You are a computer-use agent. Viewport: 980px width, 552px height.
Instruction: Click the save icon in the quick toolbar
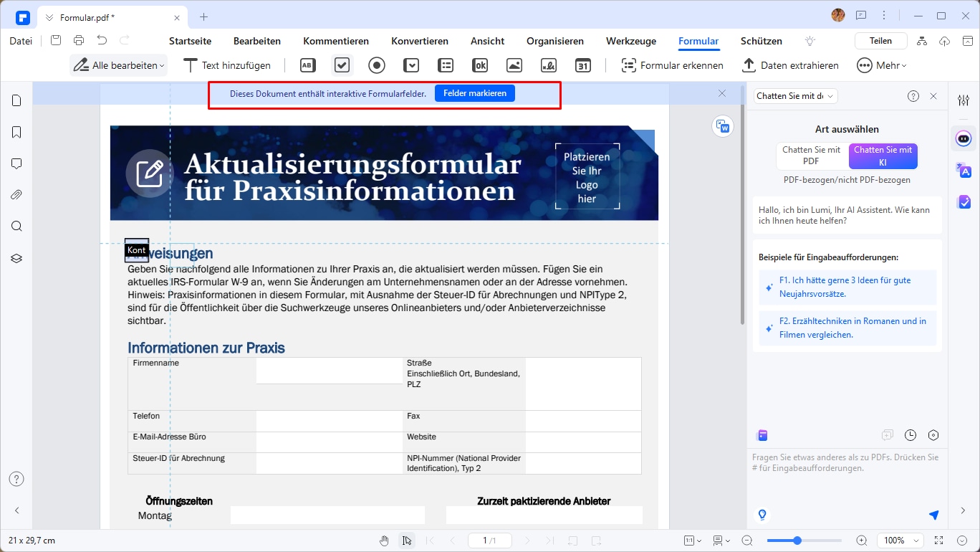coord(56,41)
